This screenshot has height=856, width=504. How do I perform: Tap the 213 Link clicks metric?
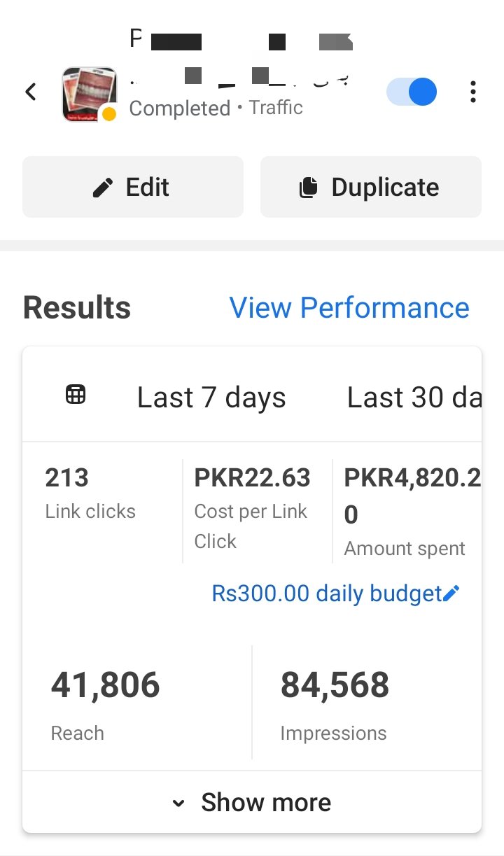[x=90, y=493]
